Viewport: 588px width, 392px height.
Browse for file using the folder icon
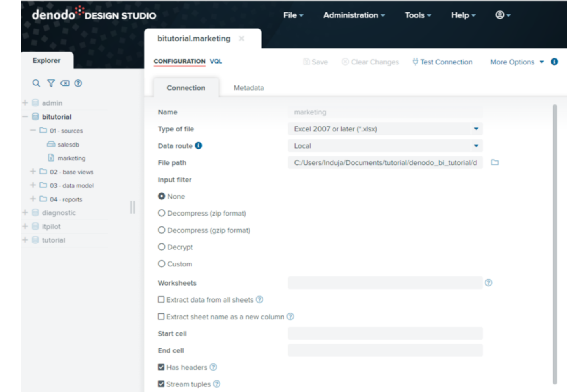(x=495, y=162)
